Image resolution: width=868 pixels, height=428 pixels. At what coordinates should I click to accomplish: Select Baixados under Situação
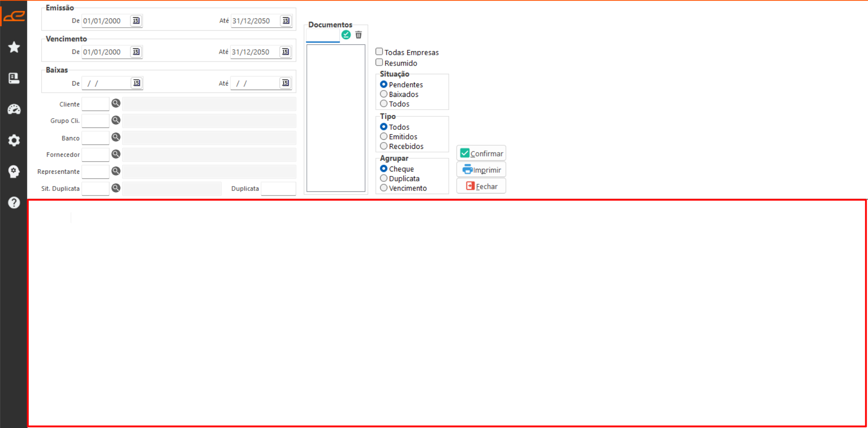tap(384, 94)
